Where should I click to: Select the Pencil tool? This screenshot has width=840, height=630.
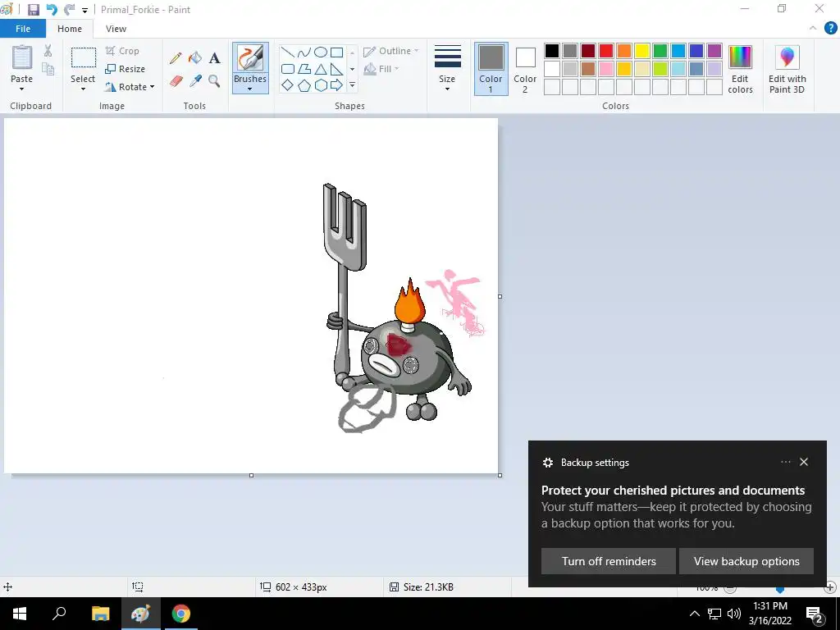coord(176,58)
